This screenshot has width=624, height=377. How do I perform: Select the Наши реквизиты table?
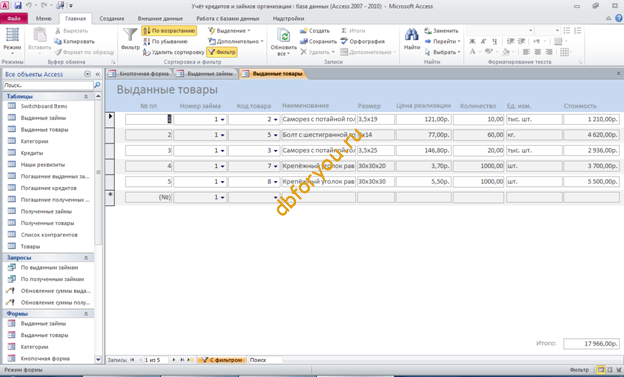coord(43,164)
